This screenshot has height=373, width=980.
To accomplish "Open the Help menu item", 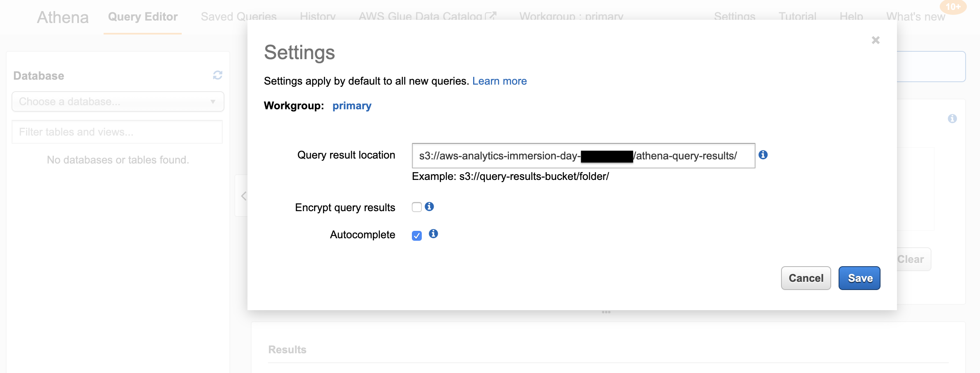I will pos(851,17).
